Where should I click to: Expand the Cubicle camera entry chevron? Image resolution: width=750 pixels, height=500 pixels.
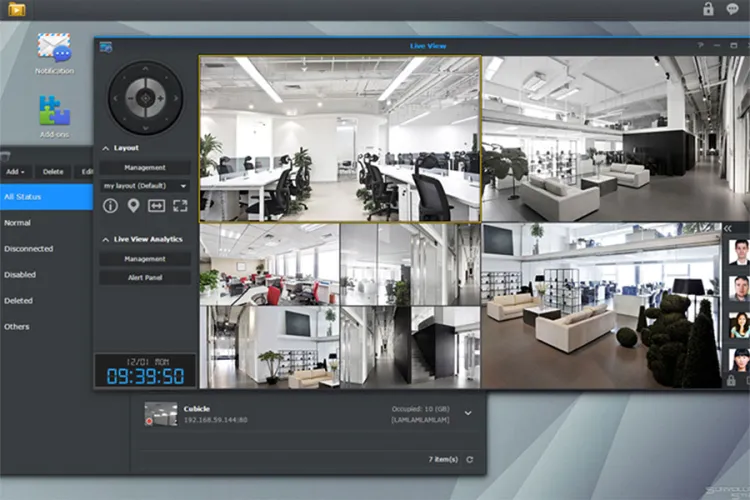tap(467, 413)
